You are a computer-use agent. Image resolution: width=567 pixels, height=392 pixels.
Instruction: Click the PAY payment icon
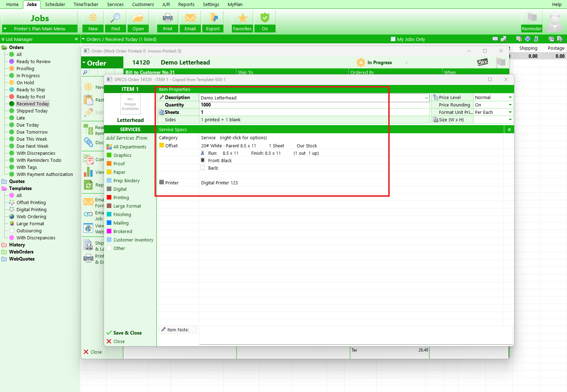(482, 62)
